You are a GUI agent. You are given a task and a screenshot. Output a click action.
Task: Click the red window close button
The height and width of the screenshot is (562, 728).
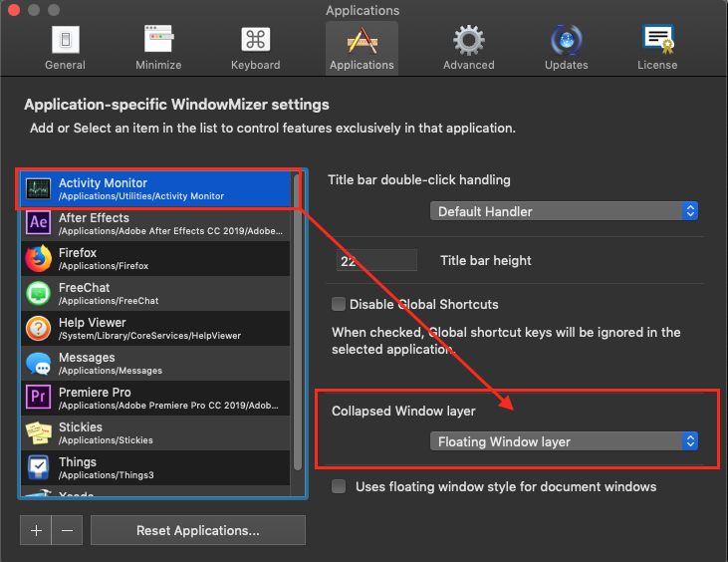pos(14,10)
